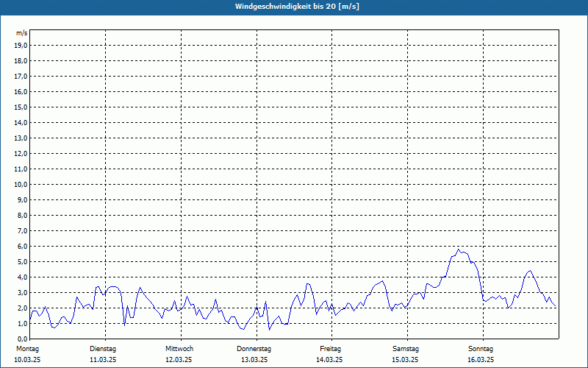Click the date label 15.03.25

coord(406,360)
